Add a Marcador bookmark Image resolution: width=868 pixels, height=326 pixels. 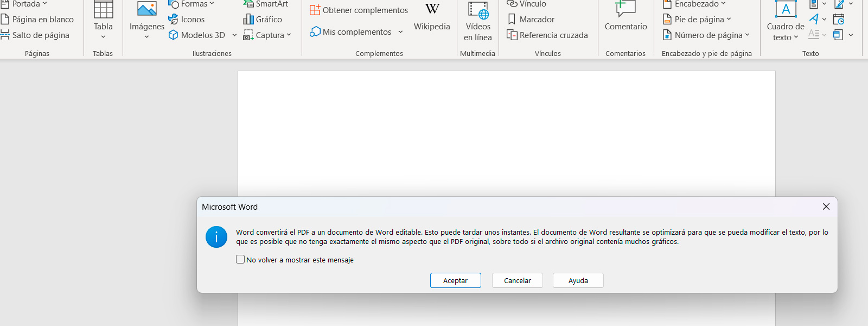click(x=531, y=20)
